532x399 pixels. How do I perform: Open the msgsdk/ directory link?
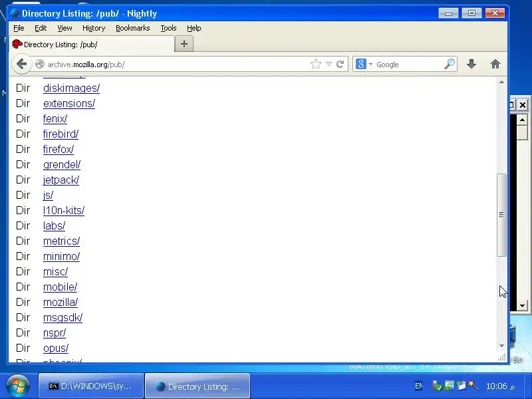63,318
